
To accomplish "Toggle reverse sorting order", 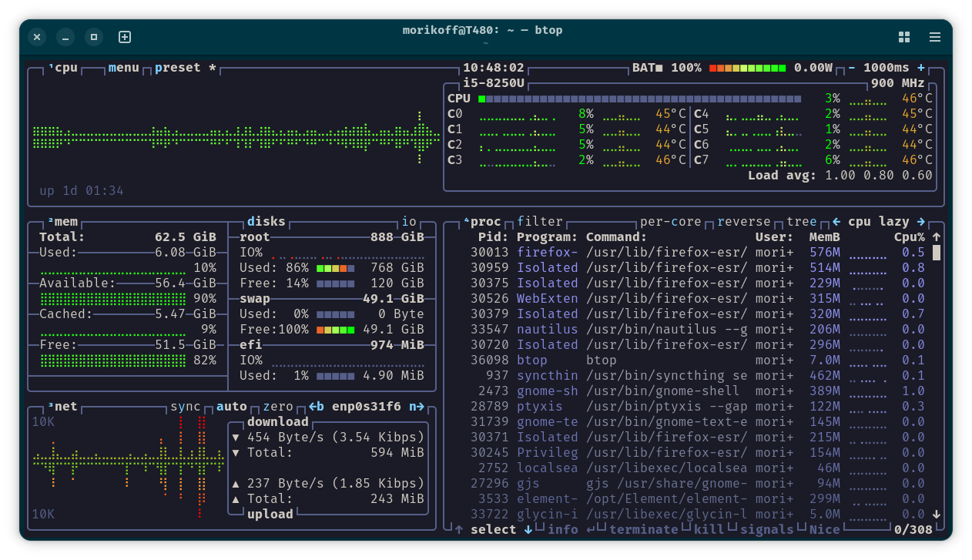I will [x=744, y=222].
